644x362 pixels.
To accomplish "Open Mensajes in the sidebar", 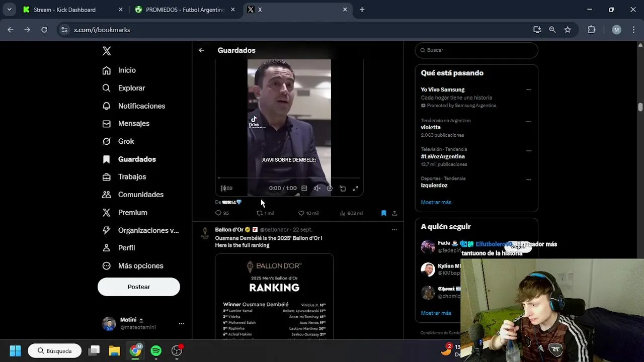I will (x=126, y=124).
